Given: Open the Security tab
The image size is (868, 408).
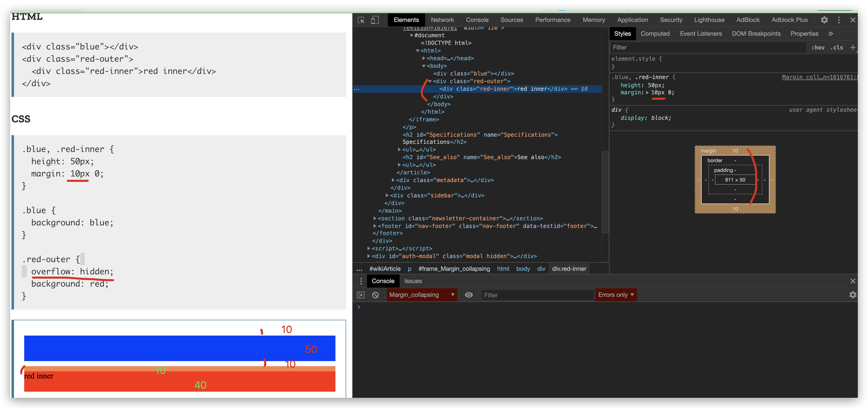Looking at the screenshot, I should 671,20.
